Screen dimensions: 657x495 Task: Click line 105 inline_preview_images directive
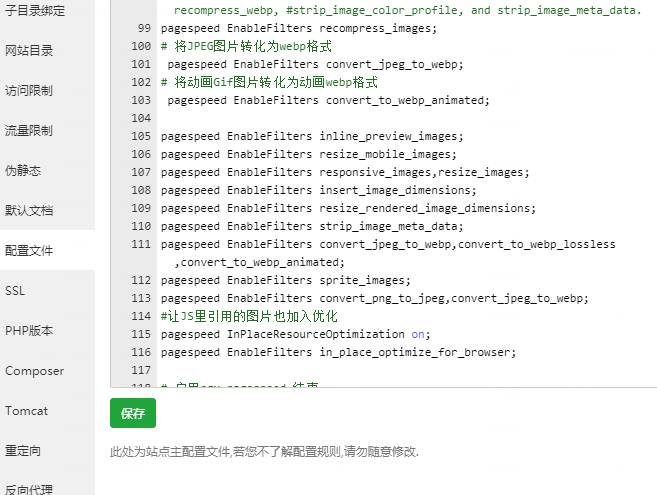pos(312,137)
